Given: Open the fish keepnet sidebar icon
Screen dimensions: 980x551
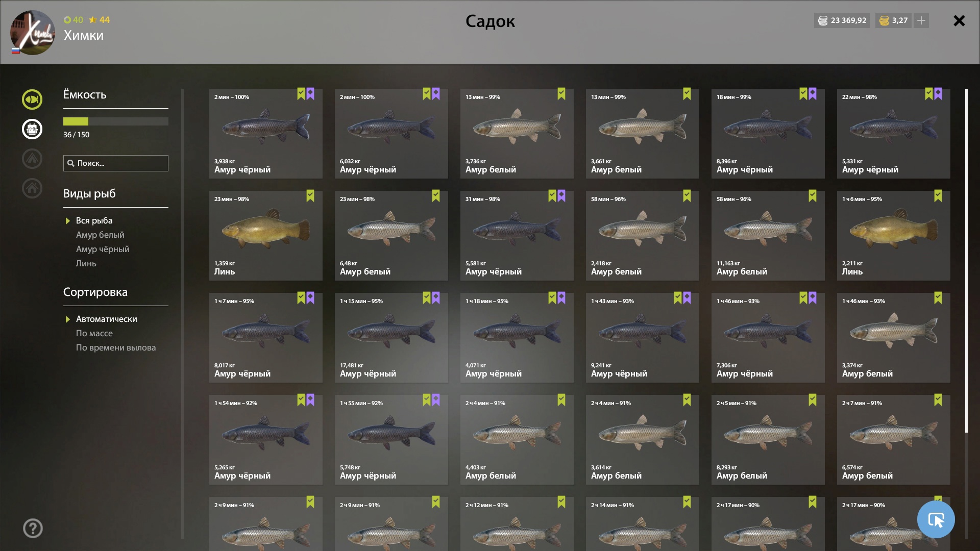Looking at the screenshot, I should (x=32, y=99).
